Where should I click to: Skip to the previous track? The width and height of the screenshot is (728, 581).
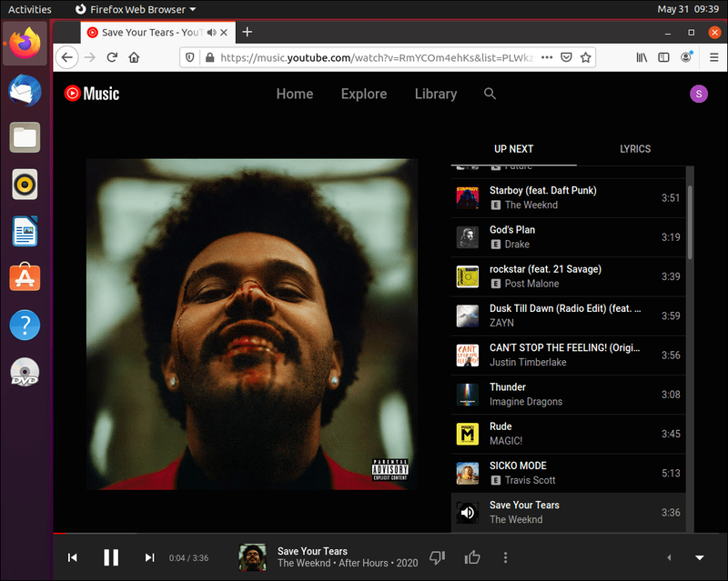click(x=73, y=557)
